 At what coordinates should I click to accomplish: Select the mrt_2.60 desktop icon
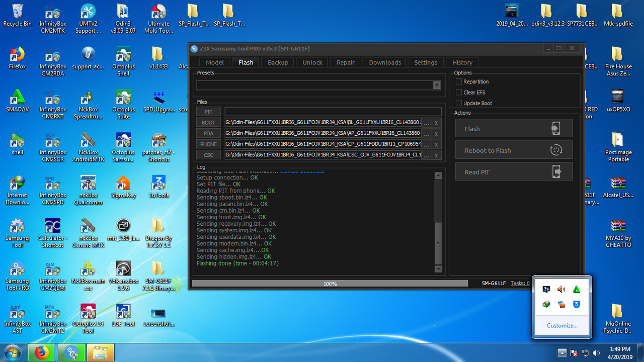pos(123,229)
